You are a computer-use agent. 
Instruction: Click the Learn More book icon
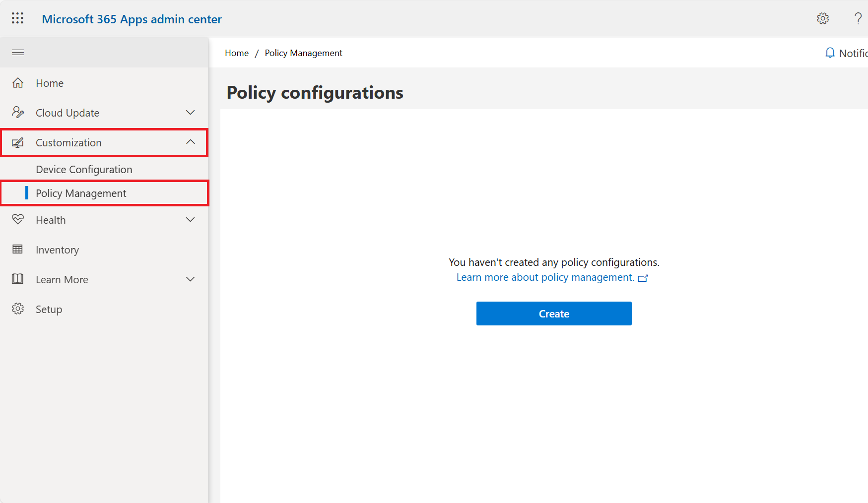[17, 279]
